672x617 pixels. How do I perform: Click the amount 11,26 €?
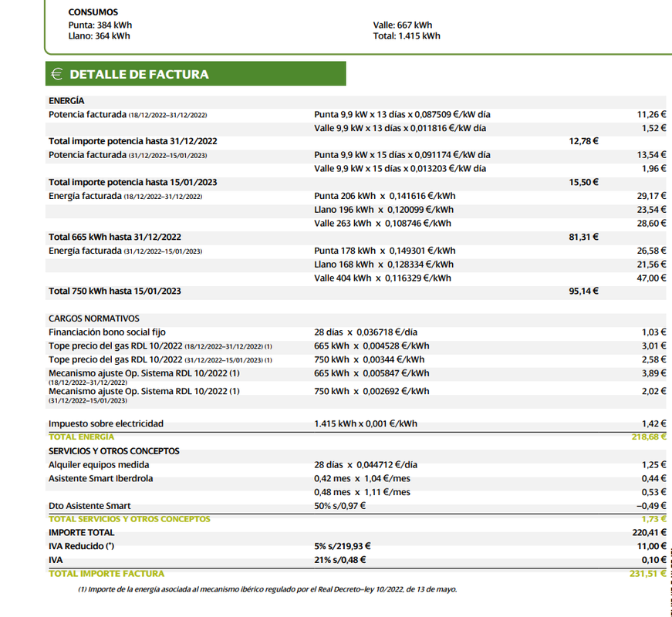click(651, 114)
